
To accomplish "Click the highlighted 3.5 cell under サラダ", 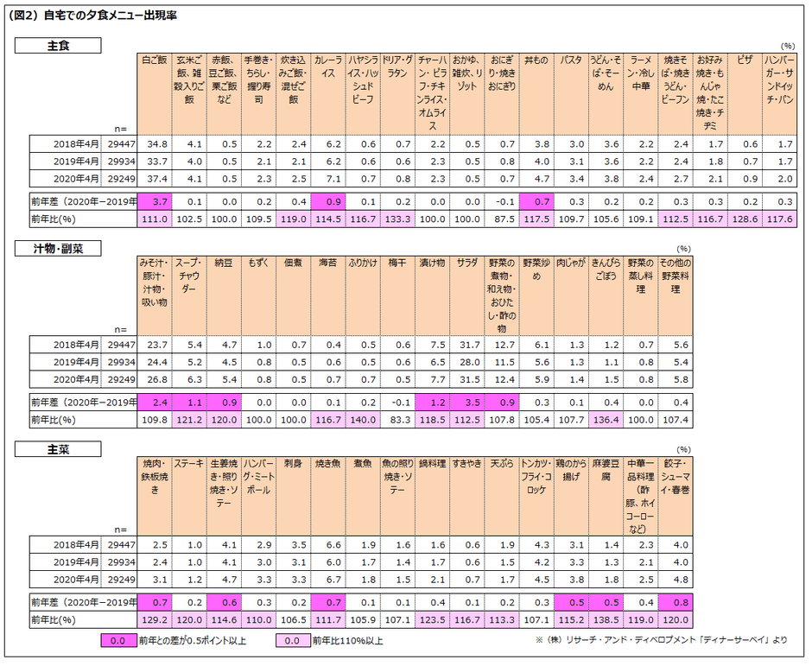I will (466, 403).
